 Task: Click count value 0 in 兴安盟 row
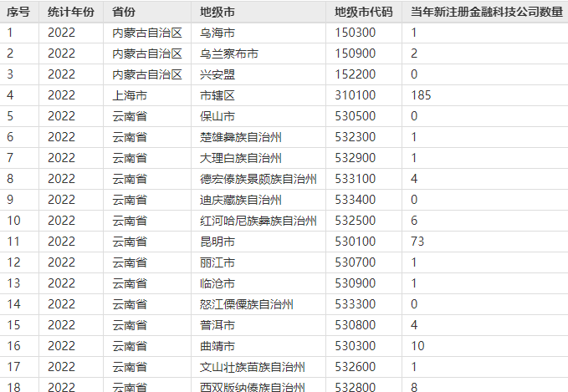point(414,74)
